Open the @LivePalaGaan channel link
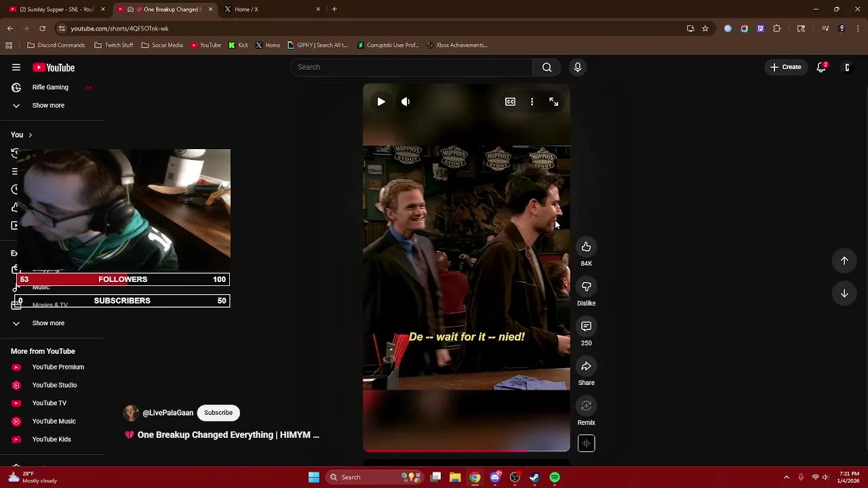Screen dimensions: 868x488 point(167,413)
